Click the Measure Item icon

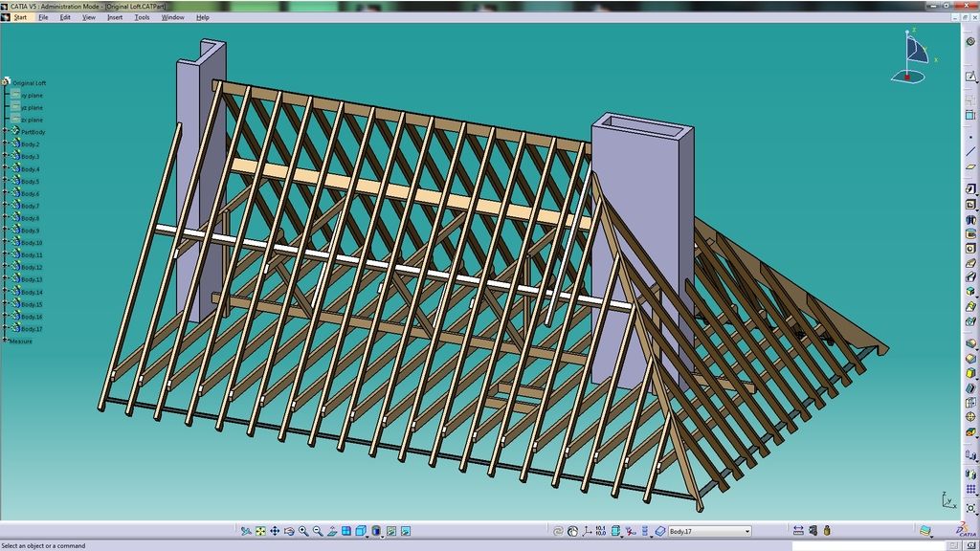click(x=813, y=531)
